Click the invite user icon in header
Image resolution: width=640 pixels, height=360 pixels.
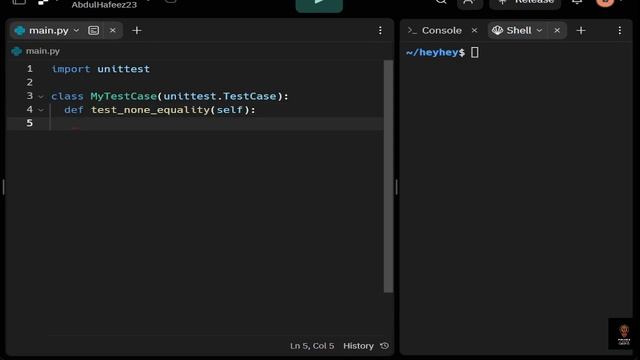coord(469,3)
